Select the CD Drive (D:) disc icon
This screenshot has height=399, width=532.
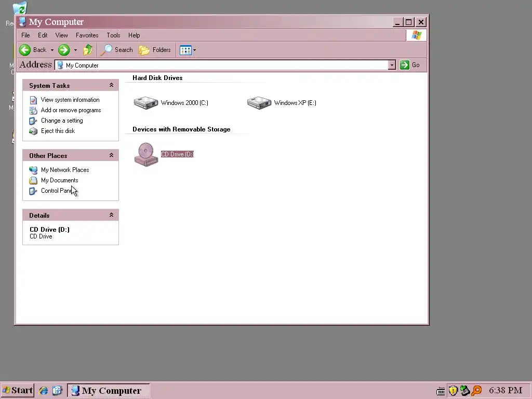(146, 154)
